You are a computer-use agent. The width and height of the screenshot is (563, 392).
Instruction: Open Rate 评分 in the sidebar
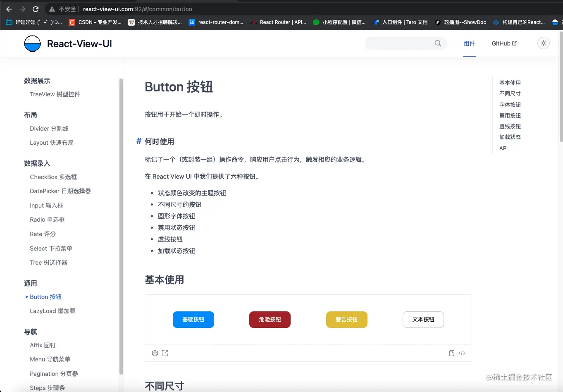tap(43, 234)
